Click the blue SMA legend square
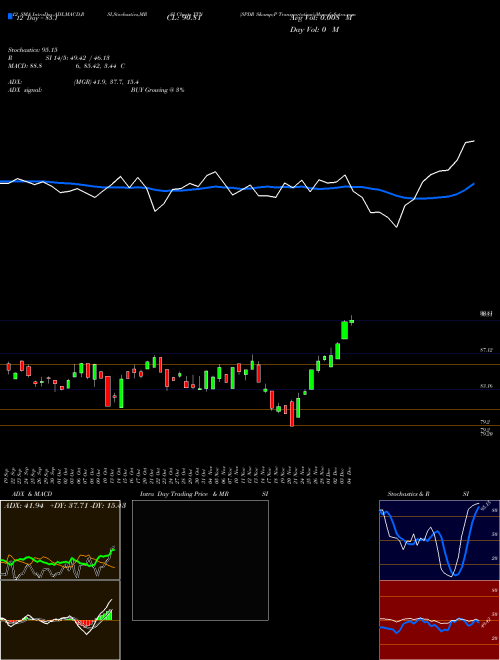This screenshot has width=500, height=660. [x=11, y=16]
